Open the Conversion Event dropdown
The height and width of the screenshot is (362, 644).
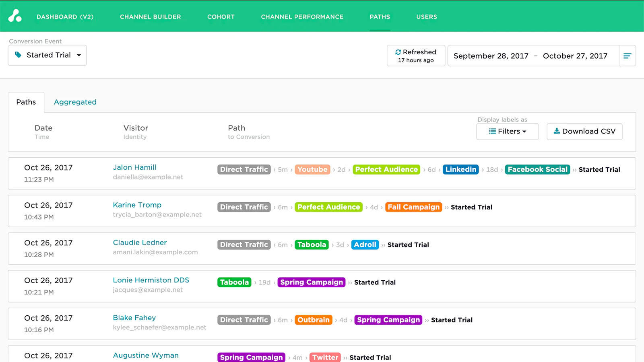(47, 55)
